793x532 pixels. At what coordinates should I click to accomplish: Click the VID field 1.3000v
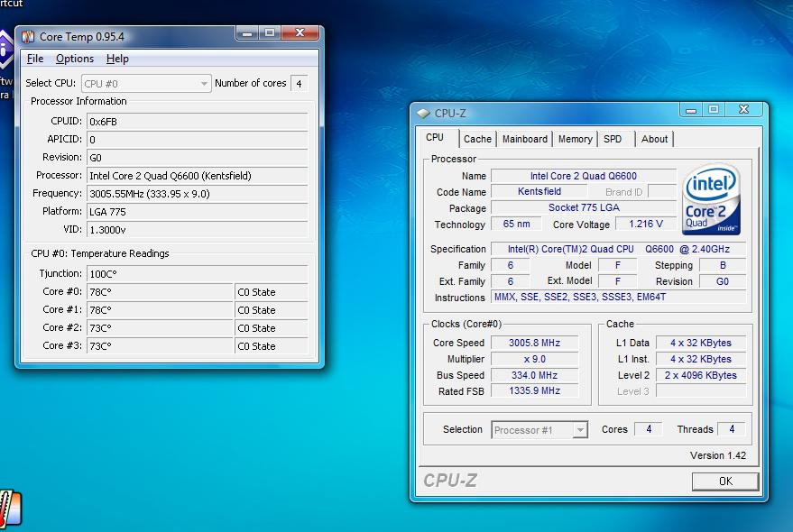click(198, 230)
